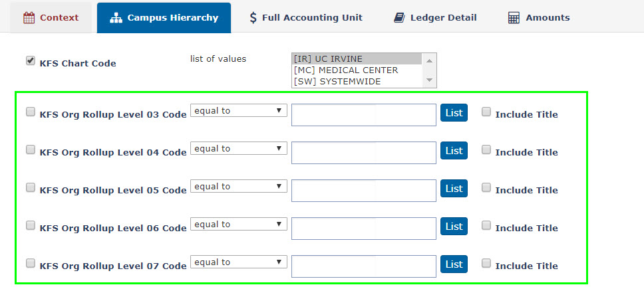Click the dollar sign icon for Full Accounting Unit
Image resolution: width=644 pixels, height=289 pixels.
pos(253,18)
